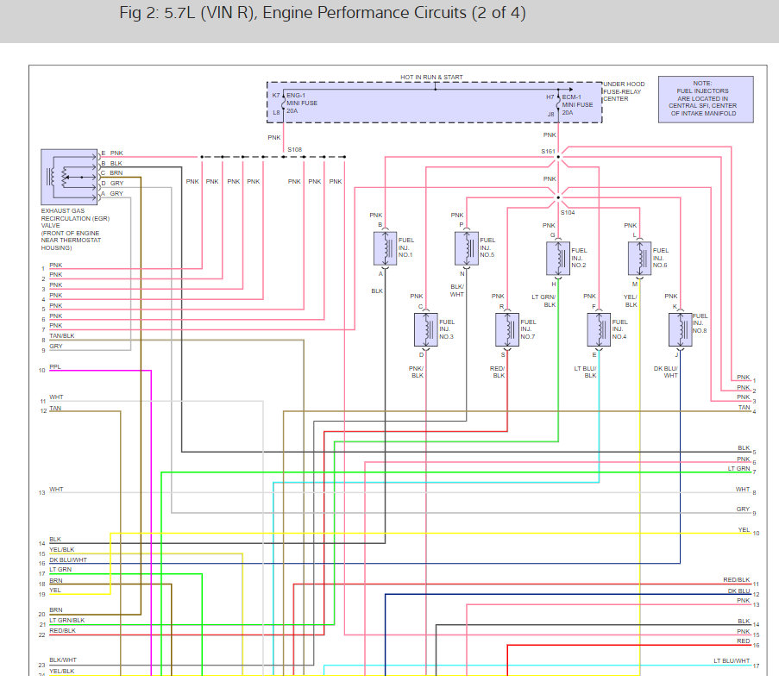Click the 'GRY' label at right pin 9

coord(743,509)
